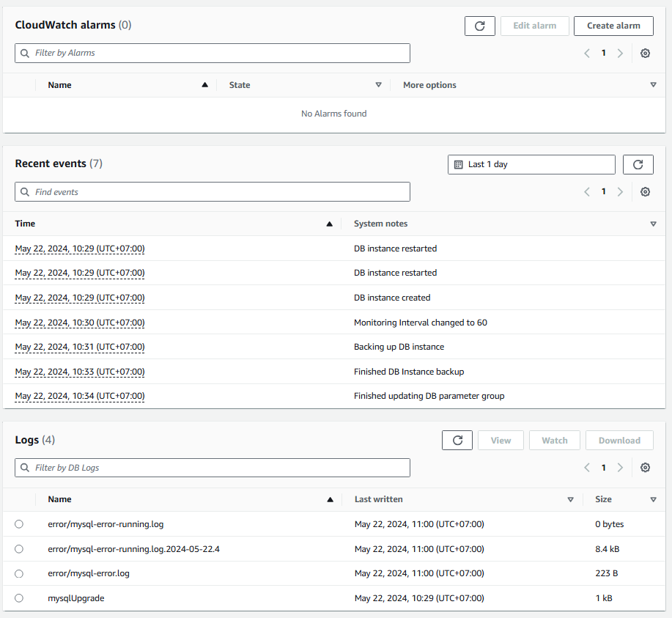Focus the Filter by DB Logs field
Viewport: 672px width, 618px height.
point(213,468)
